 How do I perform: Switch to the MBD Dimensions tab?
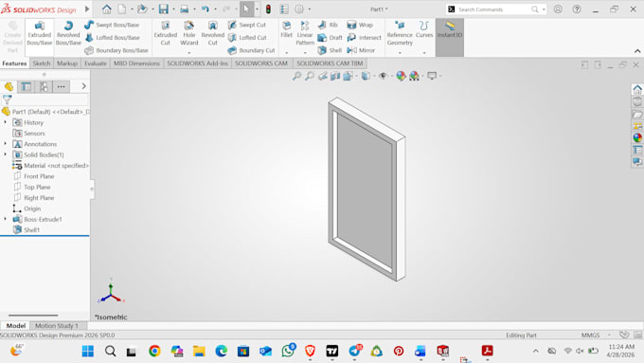point(136,64)
